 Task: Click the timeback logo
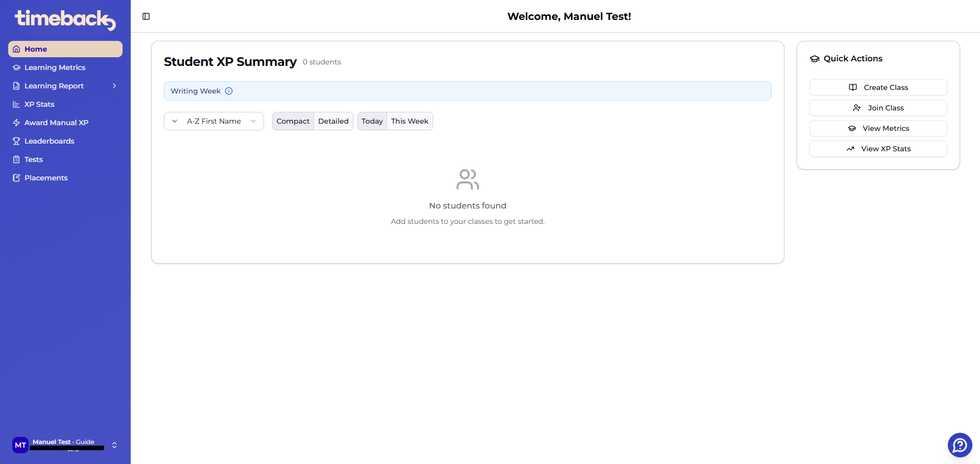click(64, 19)
